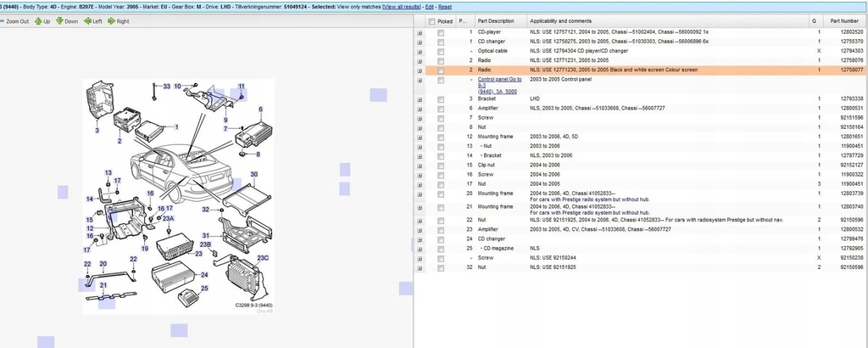
Task: Expand details of Screw 92151596 row
Action: (x=420, y=118)
